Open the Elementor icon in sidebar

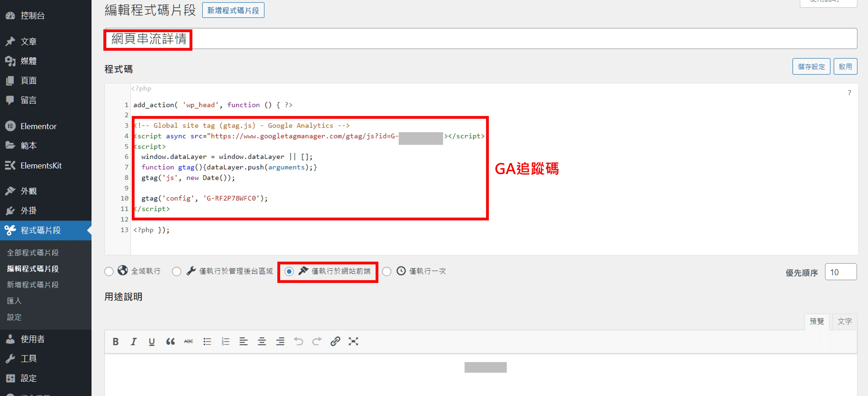point(10,126)
